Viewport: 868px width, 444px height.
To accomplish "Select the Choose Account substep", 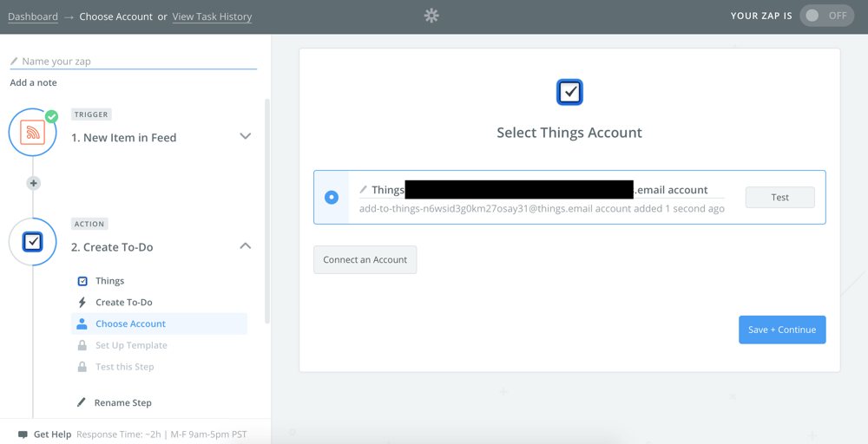I will pyautogui.click(x=160, y=324).
